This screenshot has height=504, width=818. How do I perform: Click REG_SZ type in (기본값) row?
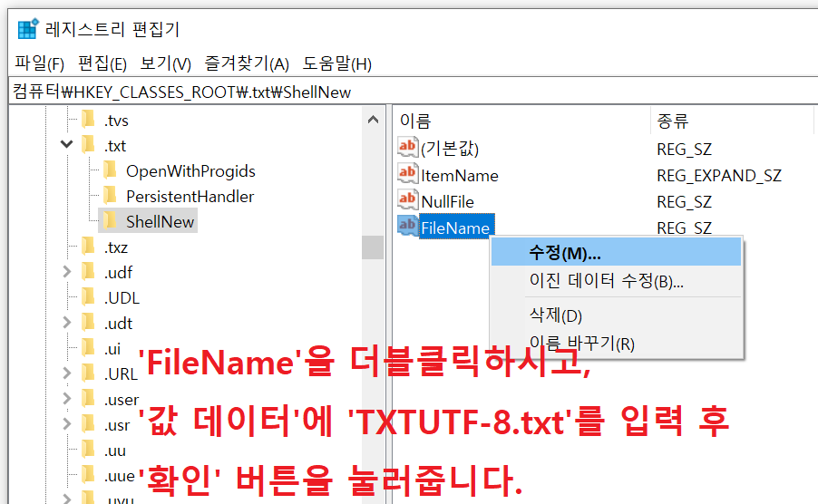tap(684, 150)
